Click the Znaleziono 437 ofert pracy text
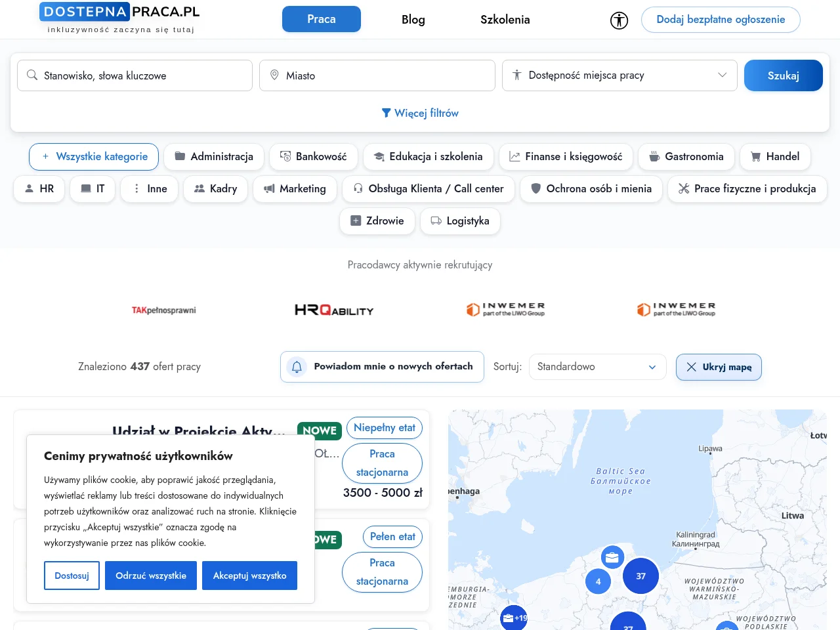The image size is (840, 630). 139,367
